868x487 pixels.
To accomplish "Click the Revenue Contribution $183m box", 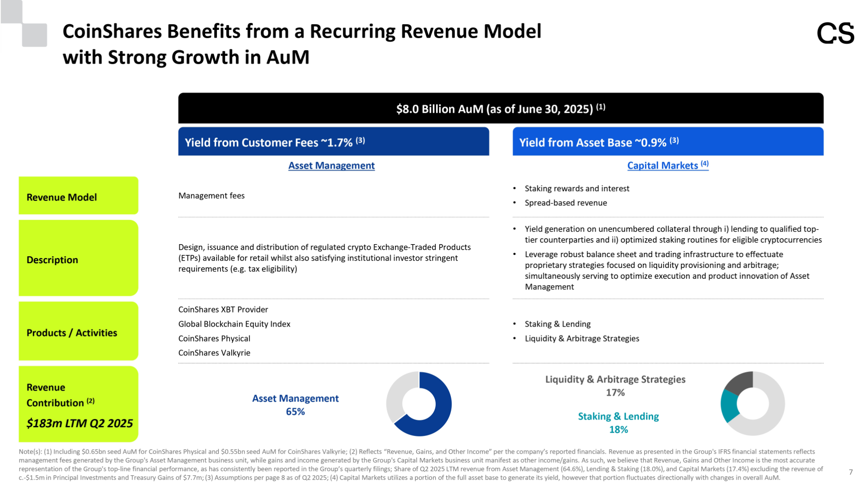I will point(78,404).
